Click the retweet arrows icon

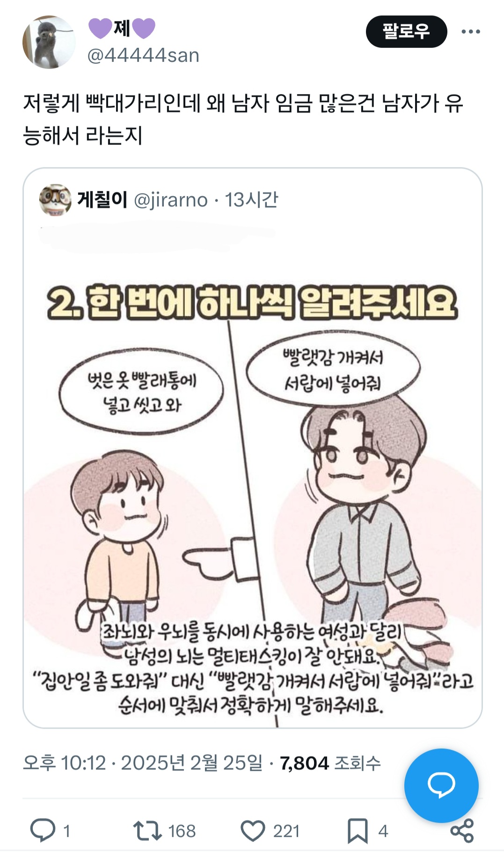[x=147, y=830]
